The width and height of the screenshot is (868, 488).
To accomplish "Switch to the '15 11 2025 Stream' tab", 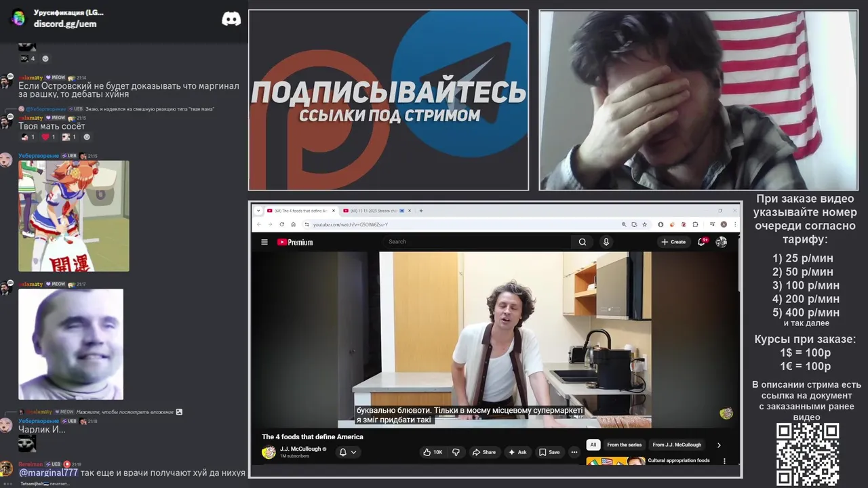I will click(x=376, y=211).
